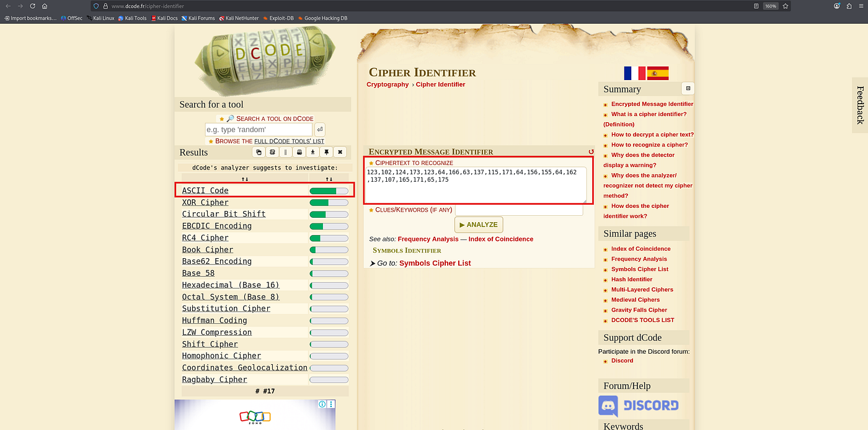Click RC4 Cipher score bar
The height and width of the screenshot is (430, 868).
[x=329, y=238]
